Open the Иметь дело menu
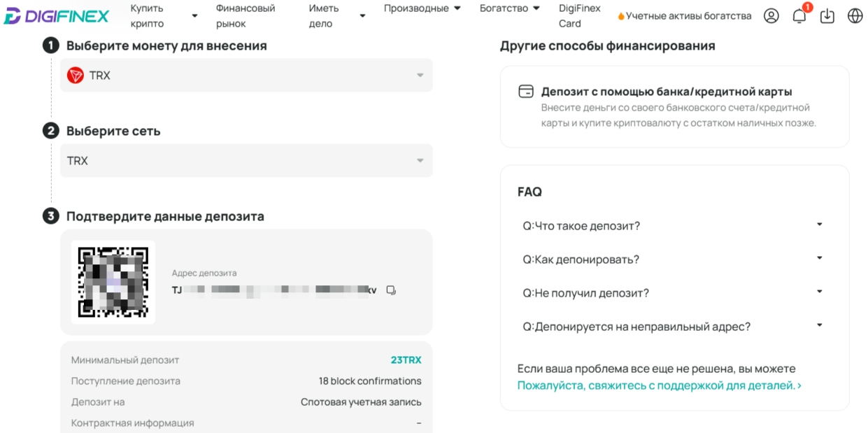Image resolution: width=868 pixels, height=433 pixels. point(337,16)
